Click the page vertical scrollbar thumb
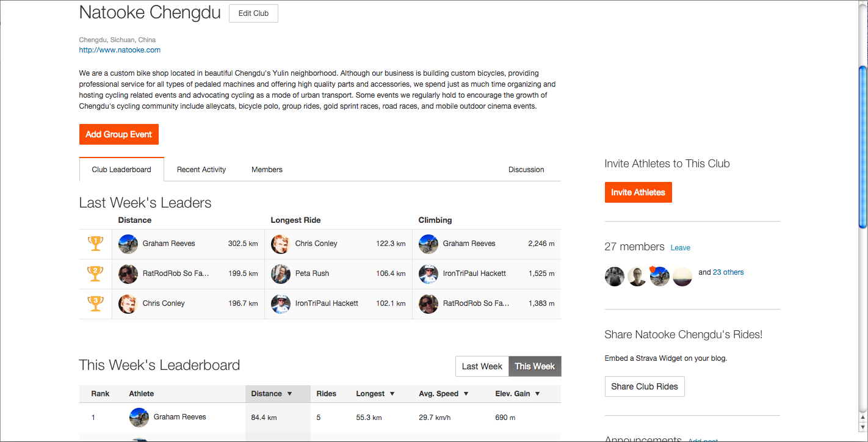The width and height of the screenshot is (868, 442). 863,147
